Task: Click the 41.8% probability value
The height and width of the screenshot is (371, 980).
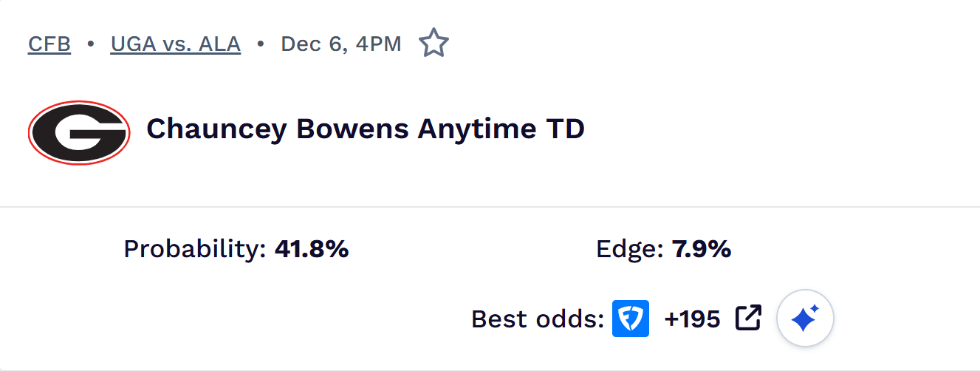Action: pos(311,250)
